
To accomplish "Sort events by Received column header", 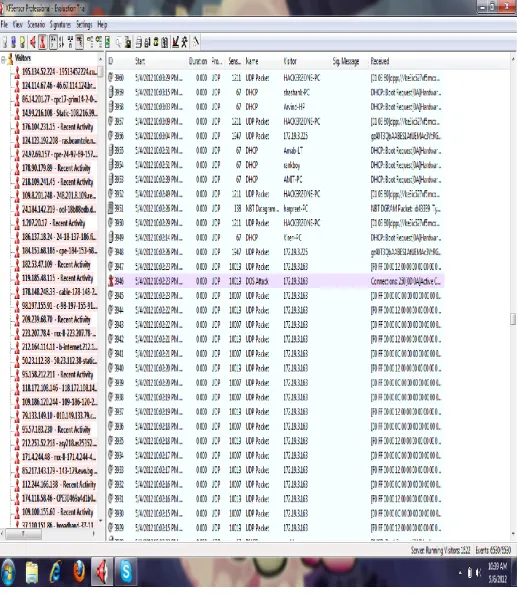I will [x=407, y=61].
